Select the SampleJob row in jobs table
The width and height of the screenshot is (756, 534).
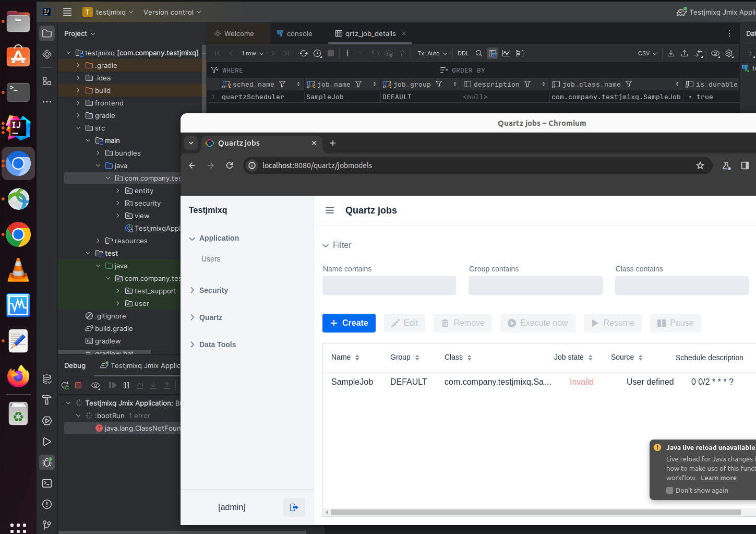pyautogui.click(x=539, y=382)
